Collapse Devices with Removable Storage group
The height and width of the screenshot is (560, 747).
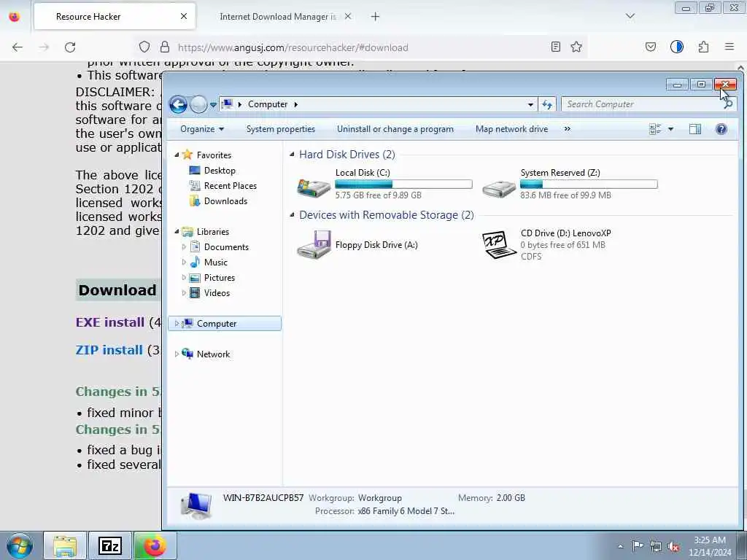[292, 215]
